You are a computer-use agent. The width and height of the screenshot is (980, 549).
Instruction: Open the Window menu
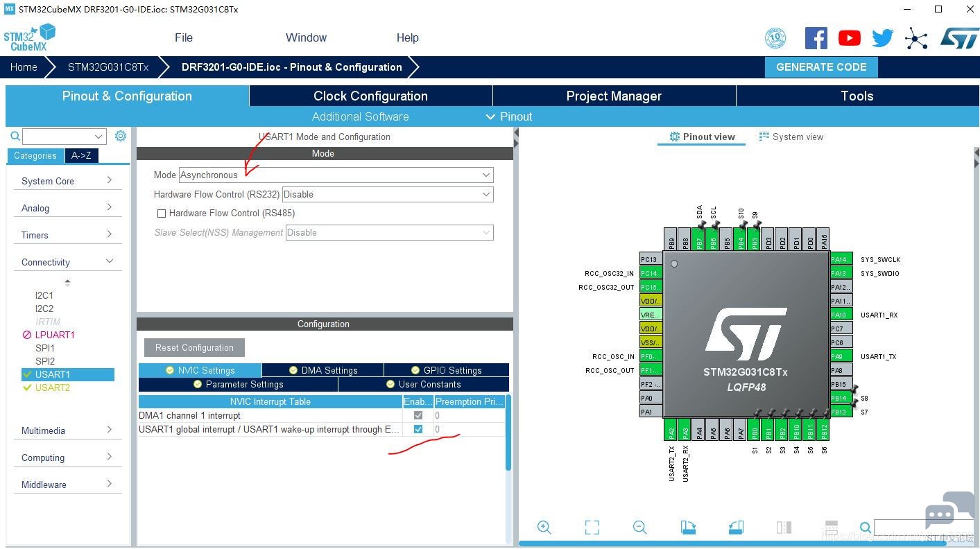tap(306, 37)
